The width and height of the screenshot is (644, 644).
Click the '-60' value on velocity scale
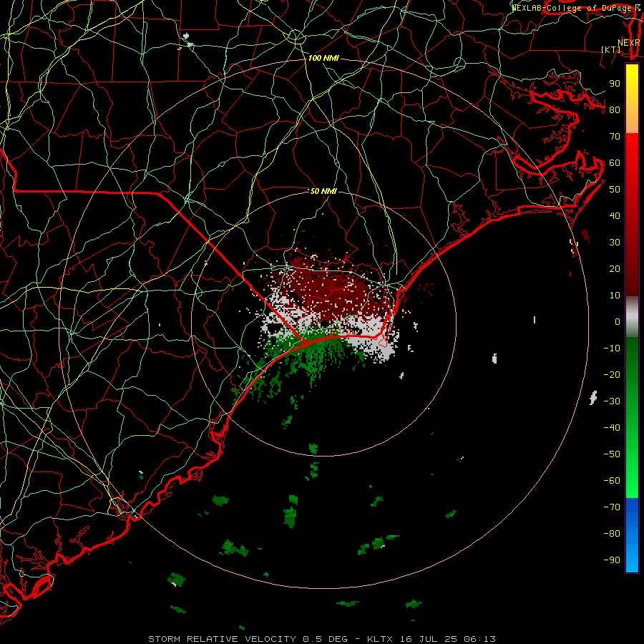612,481
